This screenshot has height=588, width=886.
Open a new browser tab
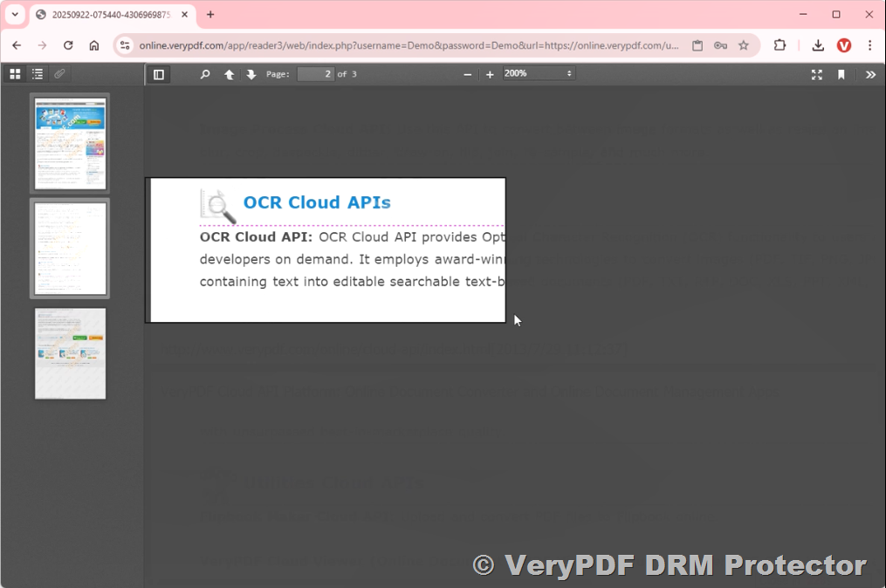pos(210,15)
